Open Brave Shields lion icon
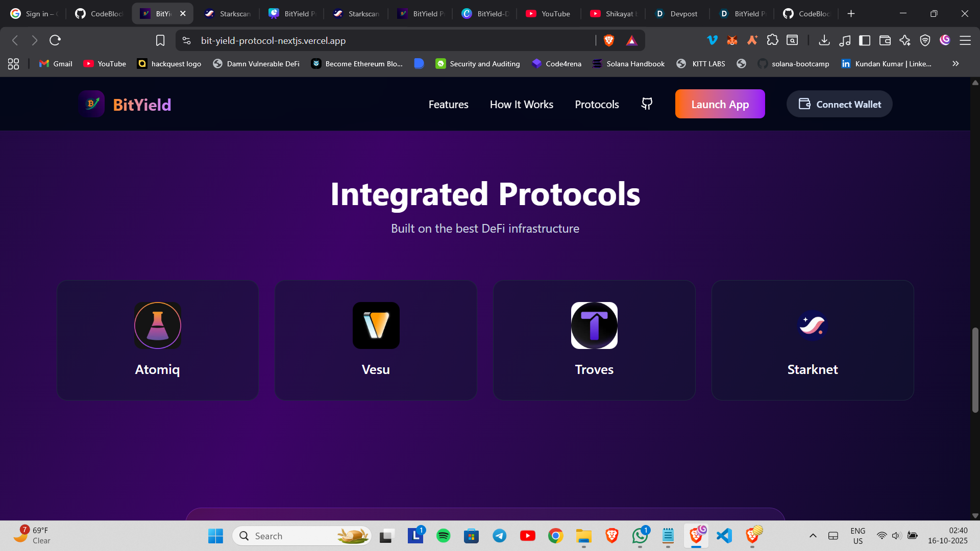Viewport: 980px width, 551px height. click(609, 40)
